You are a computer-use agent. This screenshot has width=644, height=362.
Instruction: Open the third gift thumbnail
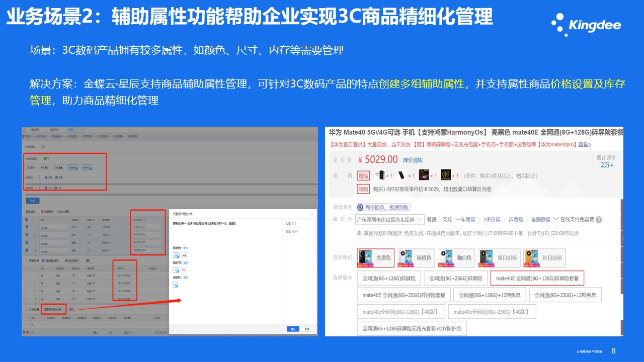[x=423, y=175]
